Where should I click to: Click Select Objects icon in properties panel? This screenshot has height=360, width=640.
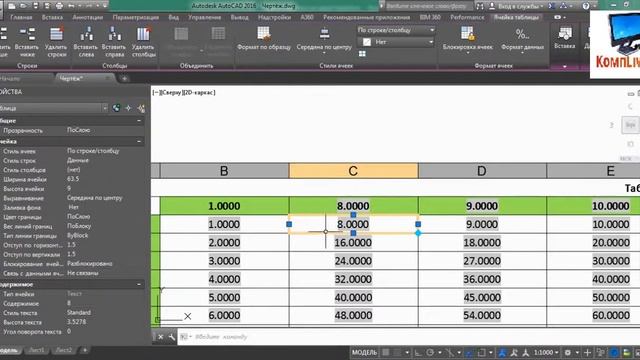coord(129,108)
